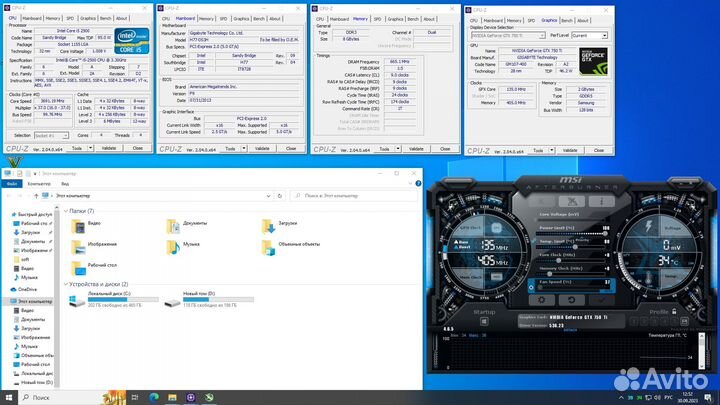The height and width of the screenshot is (405, 720).
Task: Open Selection socket dropdown in CPU-Z
Action: tap(65, 136)
